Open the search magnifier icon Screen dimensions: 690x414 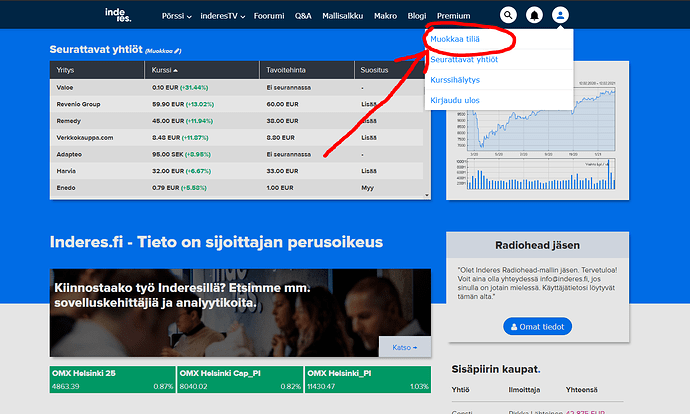click(509, 15)
